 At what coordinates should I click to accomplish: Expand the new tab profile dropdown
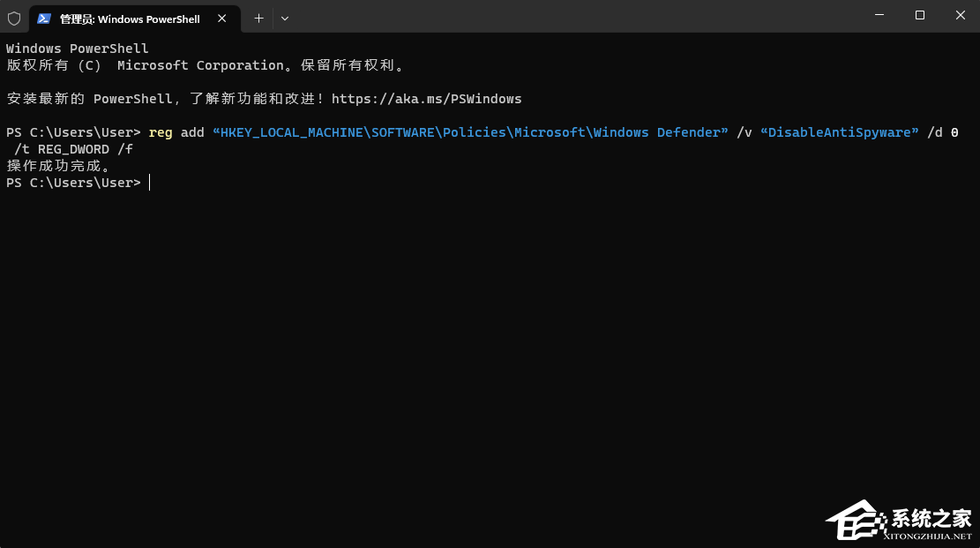pos(284,19)
